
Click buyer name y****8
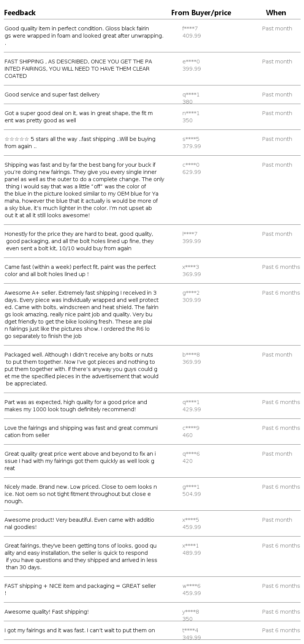(191, 612)
